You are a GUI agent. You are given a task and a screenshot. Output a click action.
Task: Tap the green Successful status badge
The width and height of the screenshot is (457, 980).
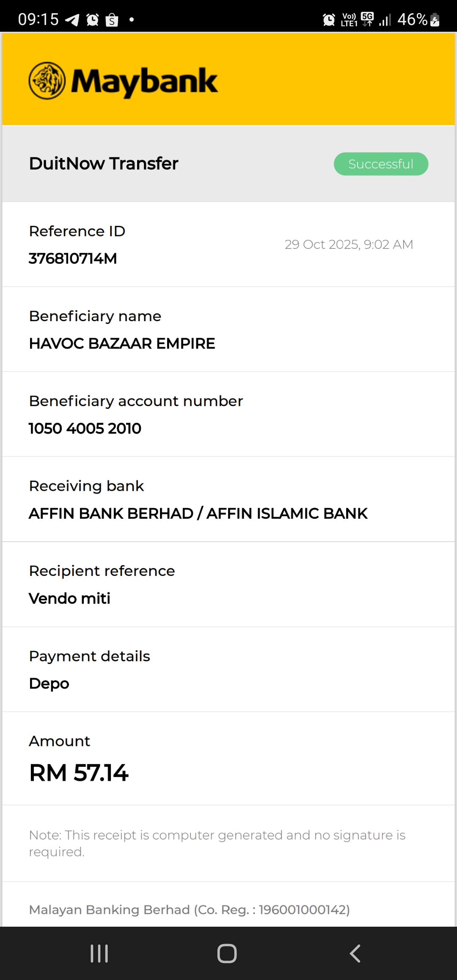click(381, 164)
